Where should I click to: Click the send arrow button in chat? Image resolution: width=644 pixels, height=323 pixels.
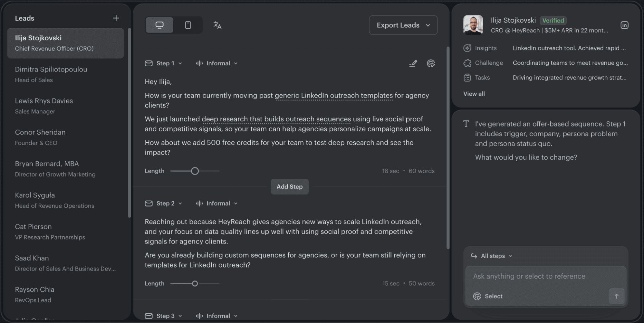[x=616, y=296]
